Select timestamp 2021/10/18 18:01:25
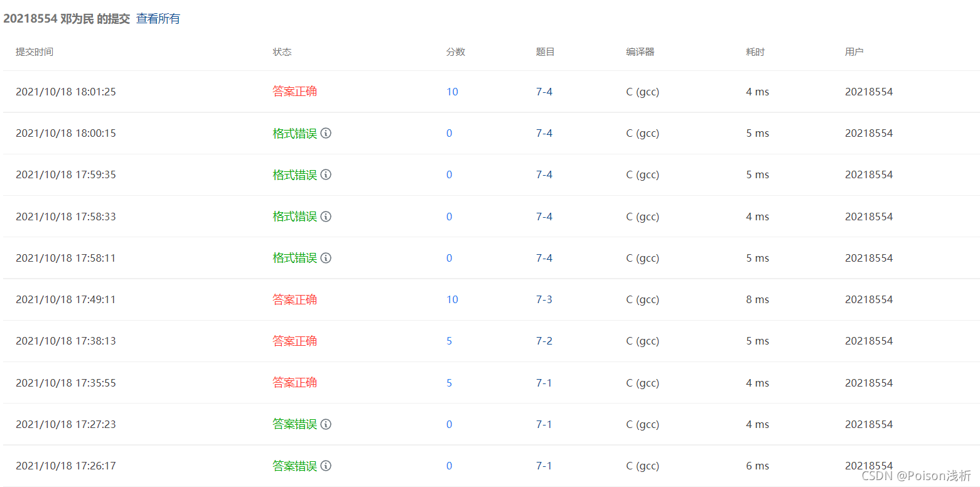The height and width of the screenshot is (487, 980). tap(66, 92)
